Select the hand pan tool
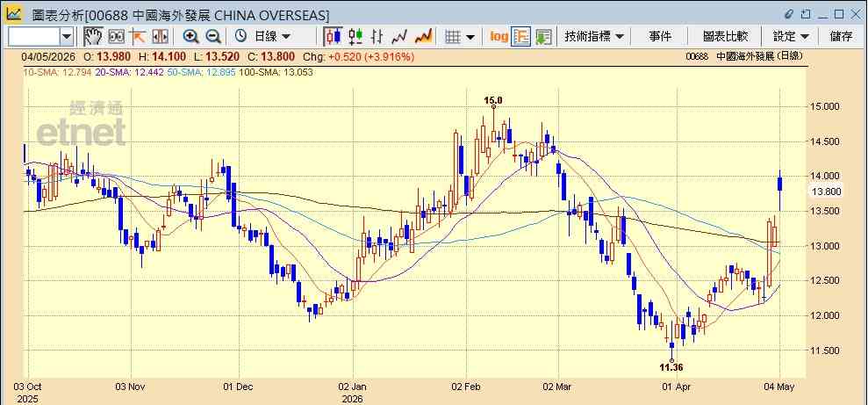 (x=94, y=37)
